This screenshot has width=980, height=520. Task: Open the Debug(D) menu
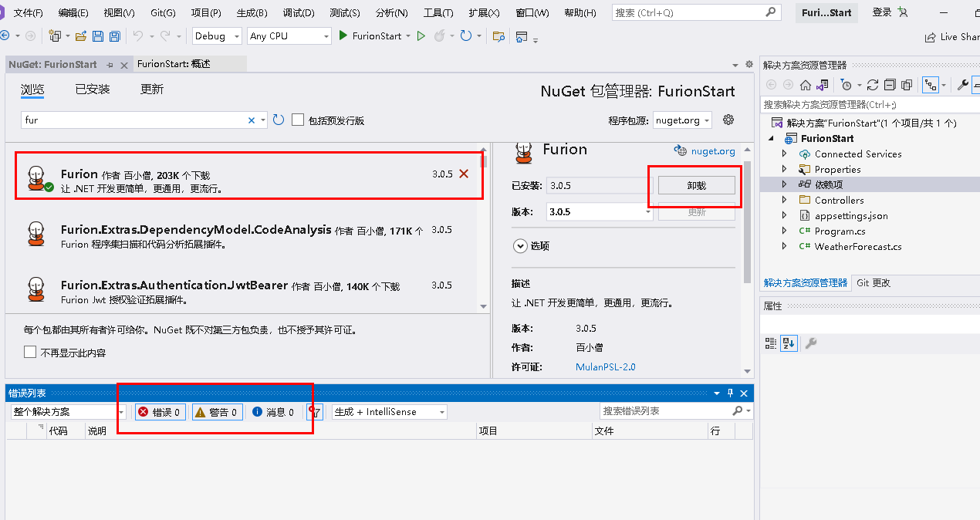coord(299,13)
